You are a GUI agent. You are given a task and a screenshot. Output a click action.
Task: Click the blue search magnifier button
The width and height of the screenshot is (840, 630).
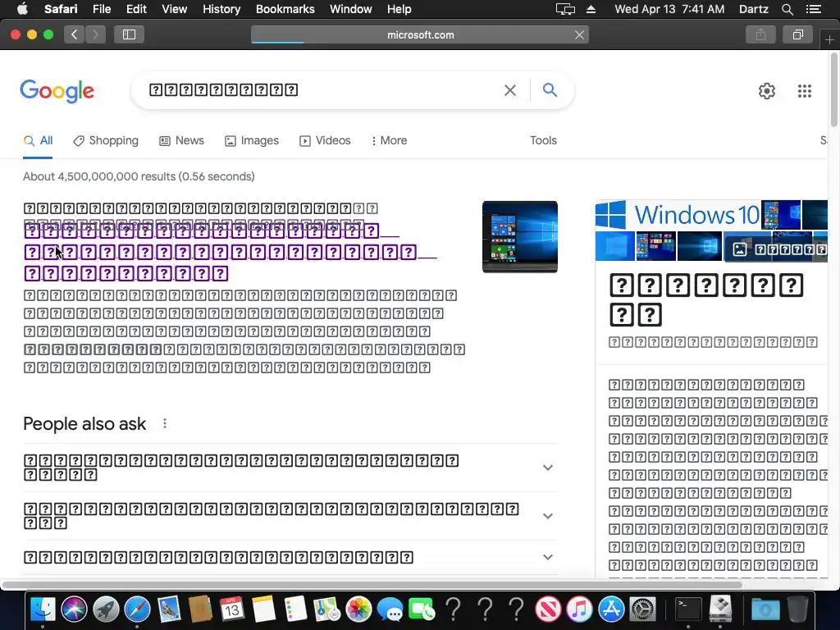(x=550, y=89)
